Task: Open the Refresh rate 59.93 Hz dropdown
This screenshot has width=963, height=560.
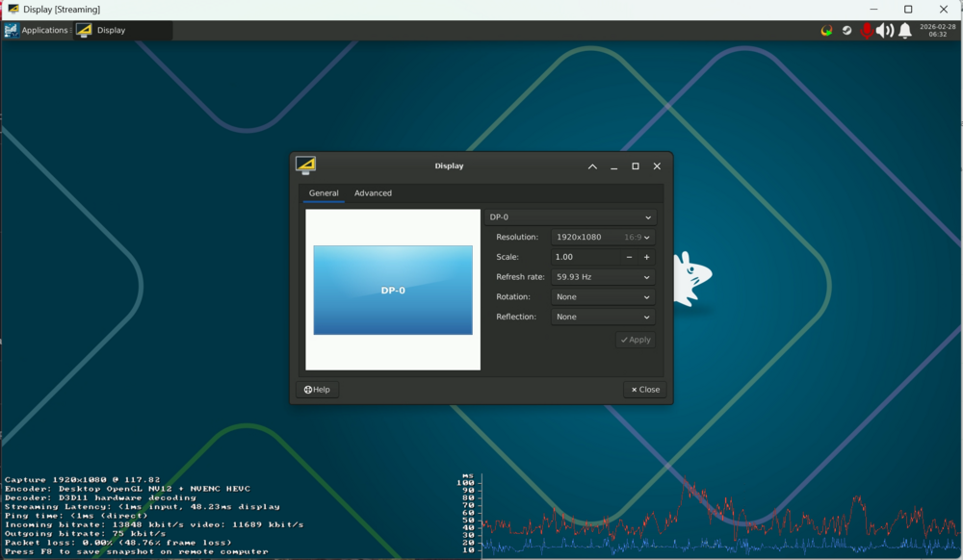Action: tap(603, 277)
